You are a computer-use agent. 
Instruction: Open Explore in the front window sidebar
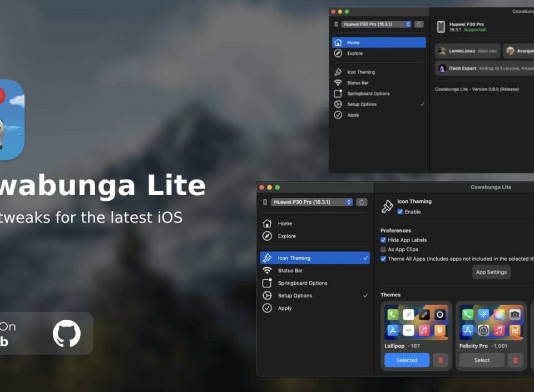click(x=315, y=236)
